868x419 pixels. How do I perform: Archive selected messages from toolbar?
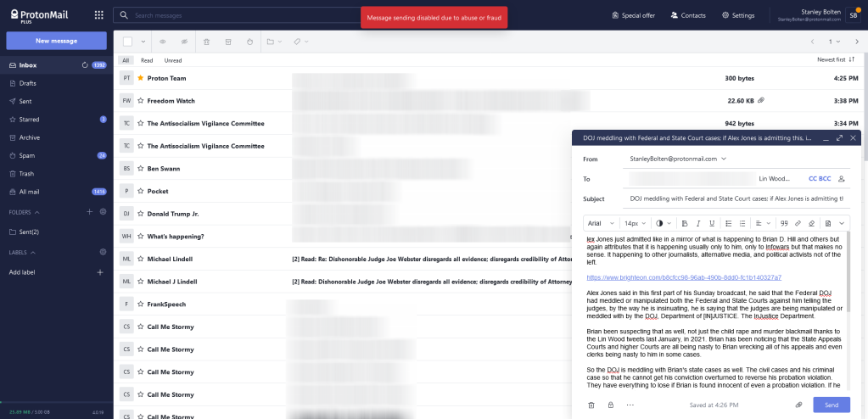[x=227, y=42]
